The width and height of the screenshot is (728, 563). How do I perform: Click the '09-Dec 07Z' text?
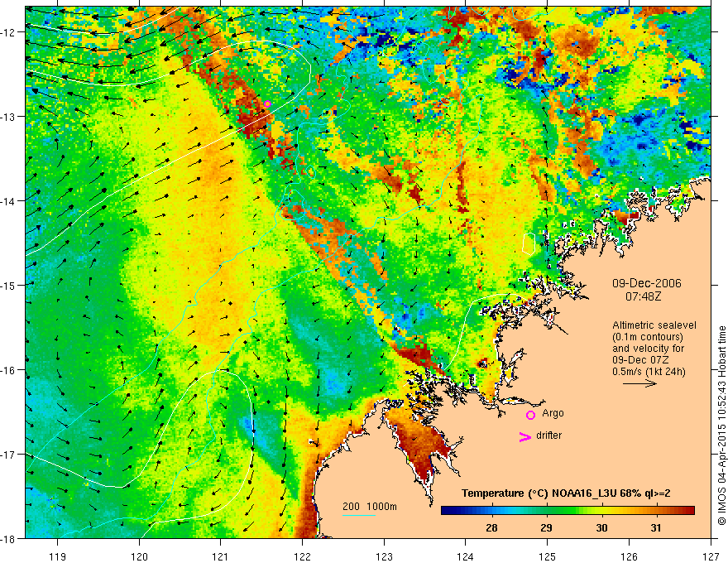[x=642, y=360]
